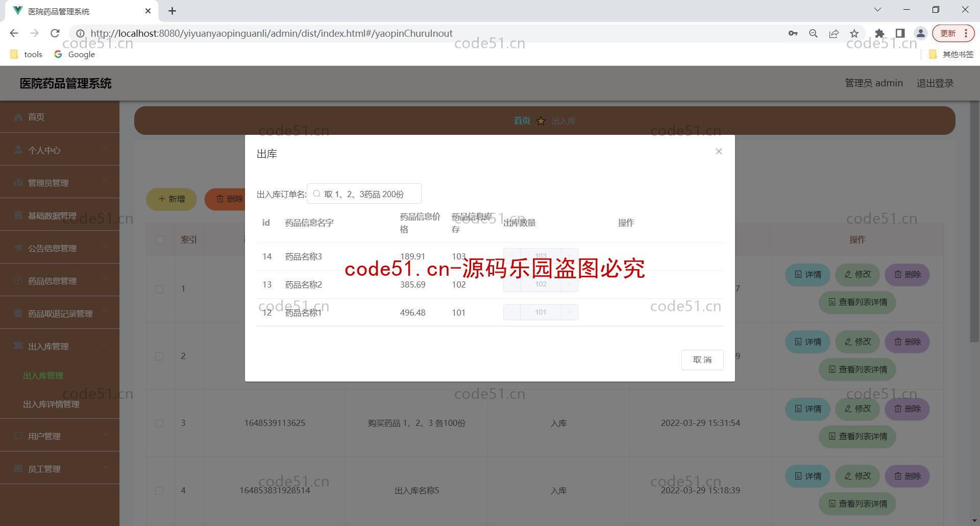Image resolution: width=980 pixels, height=526 pixels.
Task: Click the 更新 browser update button
Action: pyautogui.click(x=953, y=33)
